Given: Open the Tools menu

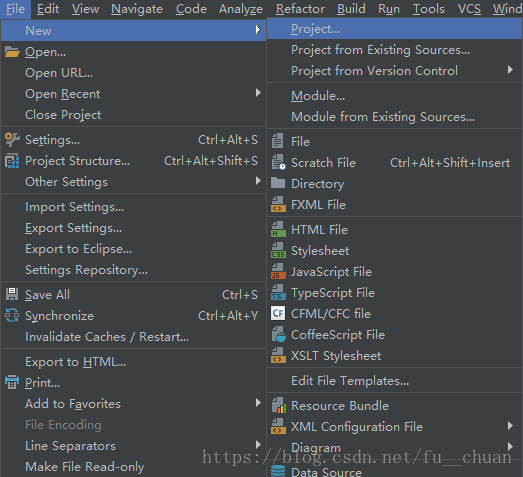Looking at the screenshot, I should [429, 9].
